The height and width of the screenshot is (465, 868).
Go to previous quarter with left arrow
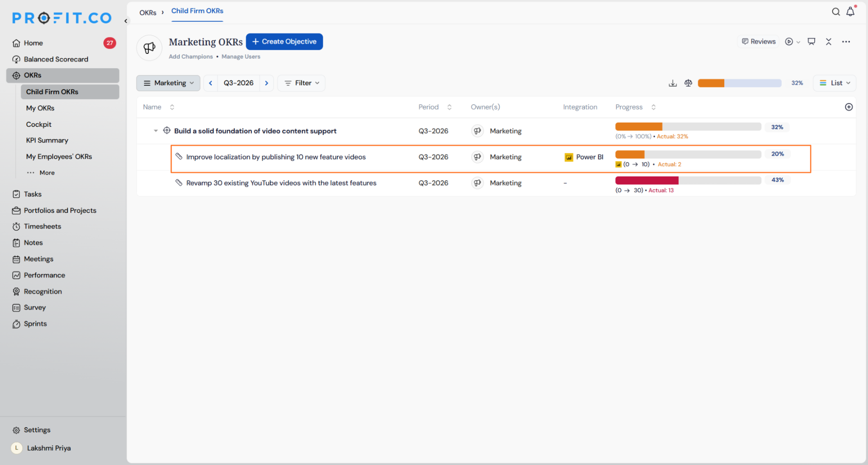(x=211, y=83)
